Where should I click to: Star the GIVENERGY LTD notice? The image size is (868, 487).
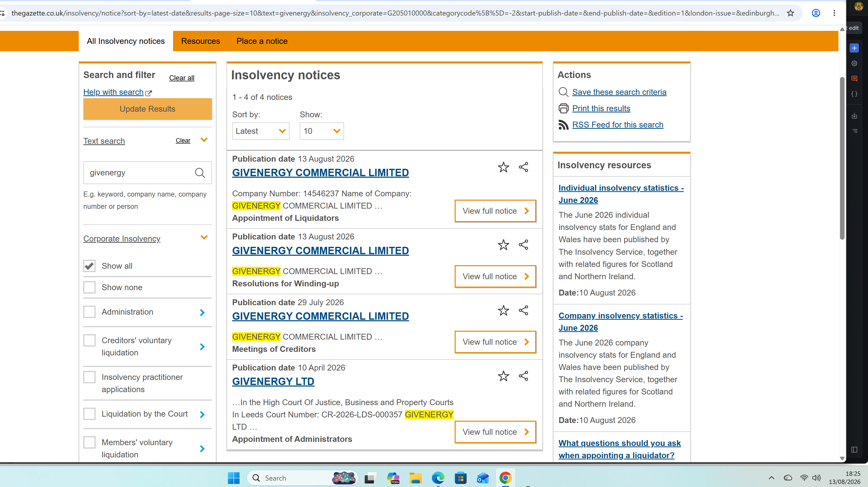coord(503,376)
